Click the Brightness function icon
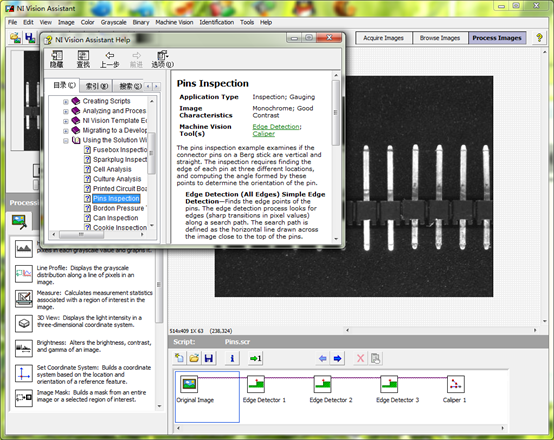Image resolution: width=554 pixels, height=440 pixels. [24, 347]
